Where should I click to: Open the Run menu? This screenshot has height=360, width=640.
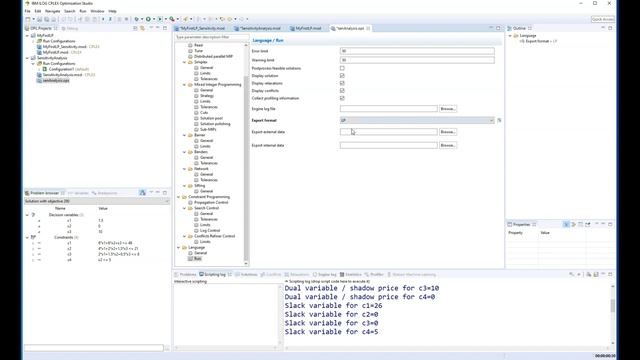click(83, 11)
